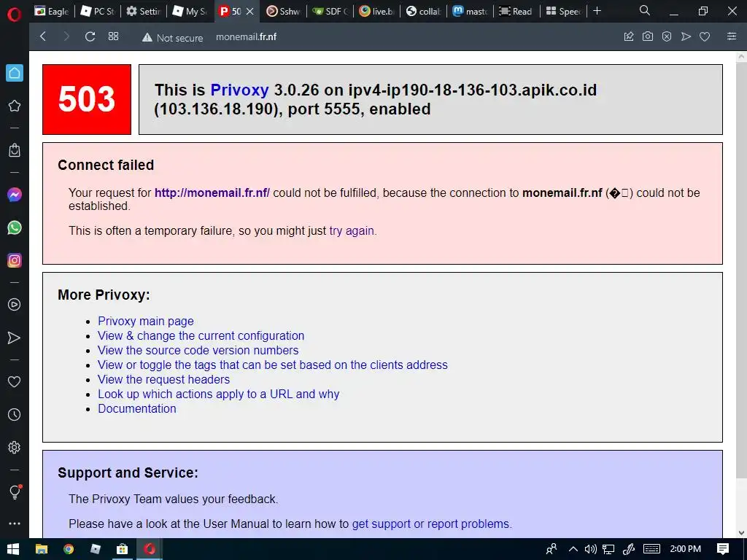Open the sidebar three-dots menu

[15, 524]
